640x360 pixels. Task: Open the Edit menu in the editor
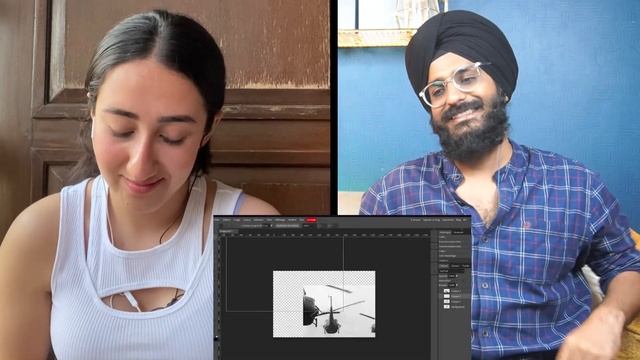227,220
